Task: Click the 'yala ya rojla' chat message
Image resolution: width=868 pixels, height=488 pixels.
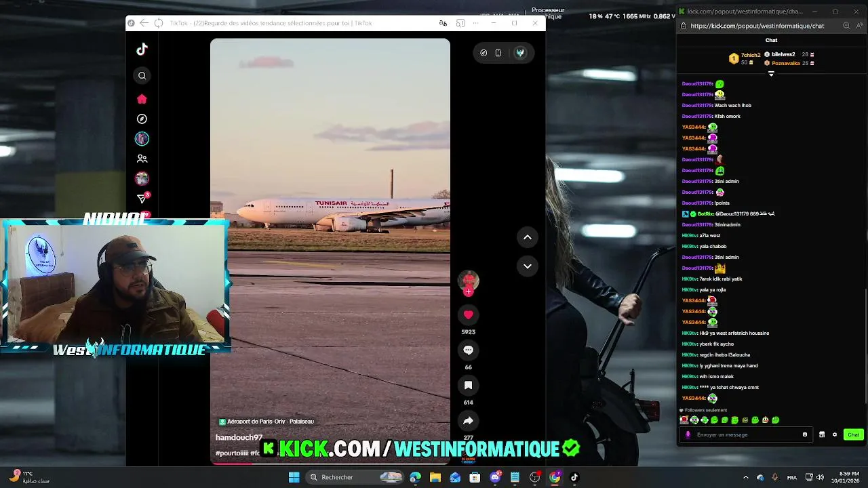Action: click(x=712, y=290)
